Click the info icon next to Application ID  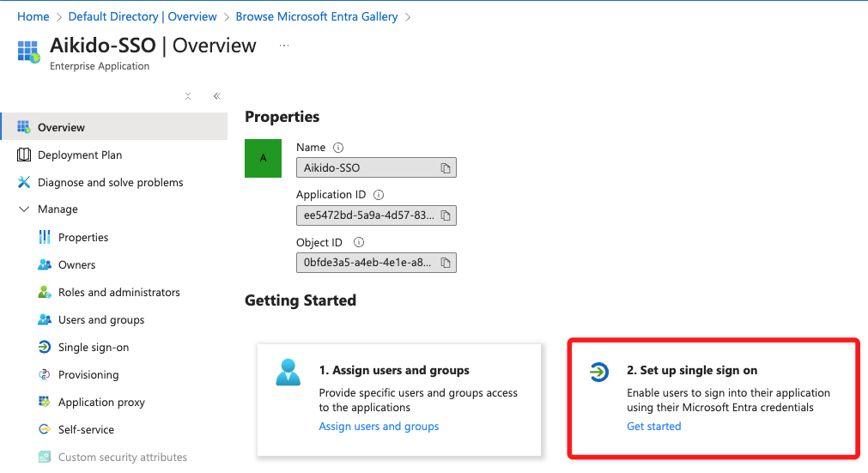[x=379, y=195]
